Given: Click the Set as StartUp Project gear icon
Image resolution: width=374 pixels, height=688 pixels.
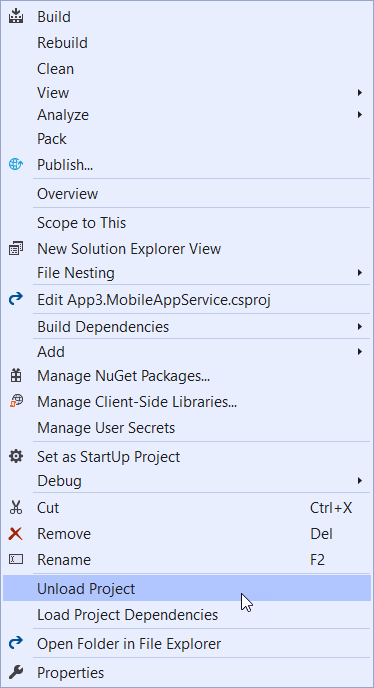Looking at the screenshot, I should [16, 456].
